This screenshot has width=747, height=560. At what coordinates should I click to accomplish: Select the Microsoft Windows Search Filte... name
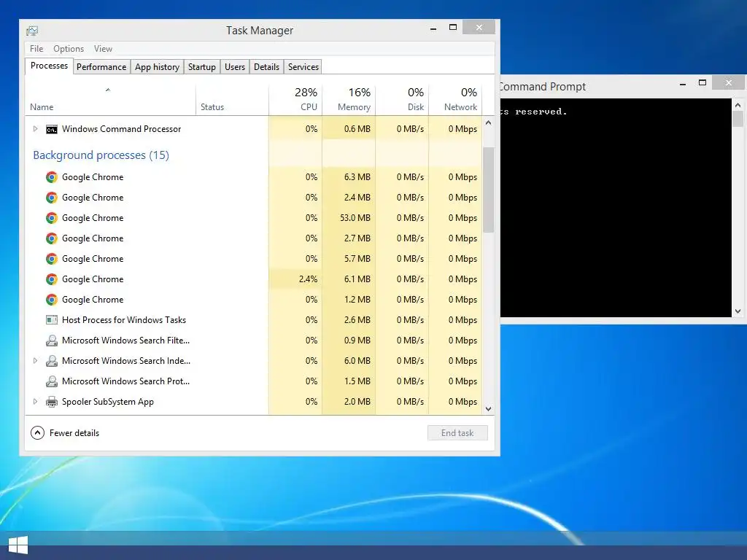coord(125,341)
